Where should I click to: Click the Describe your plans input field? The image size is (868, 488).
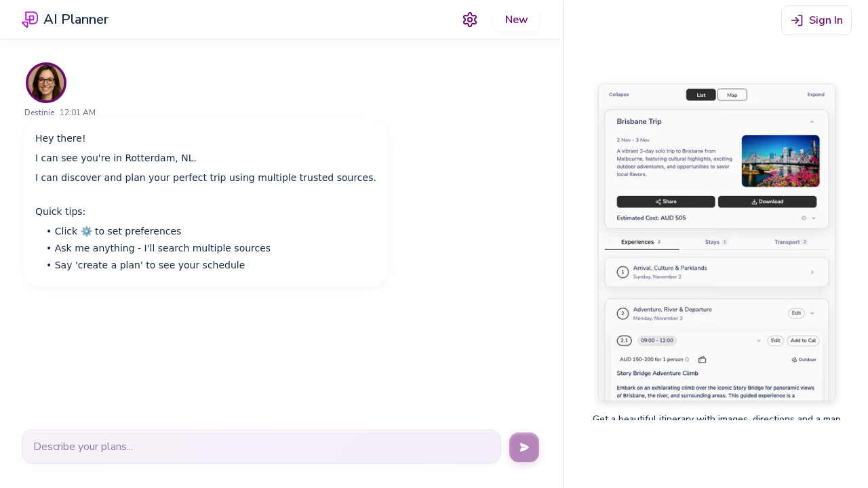261,447
